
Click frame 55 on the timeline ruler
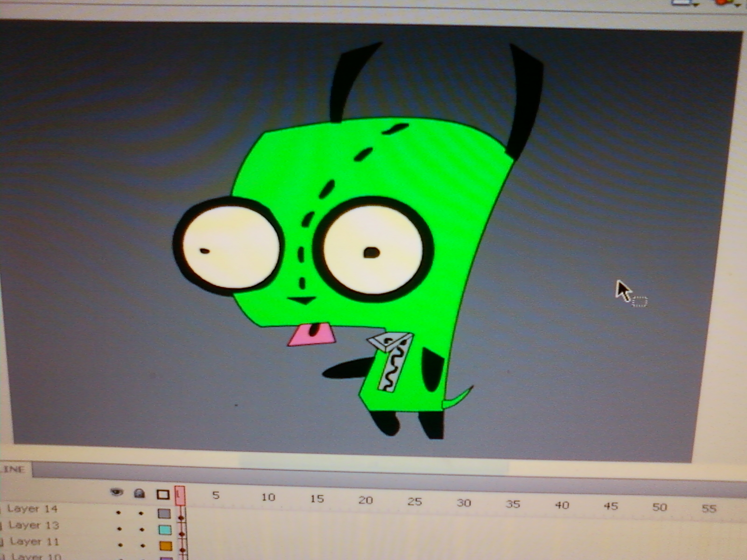(x=709, y=508)
